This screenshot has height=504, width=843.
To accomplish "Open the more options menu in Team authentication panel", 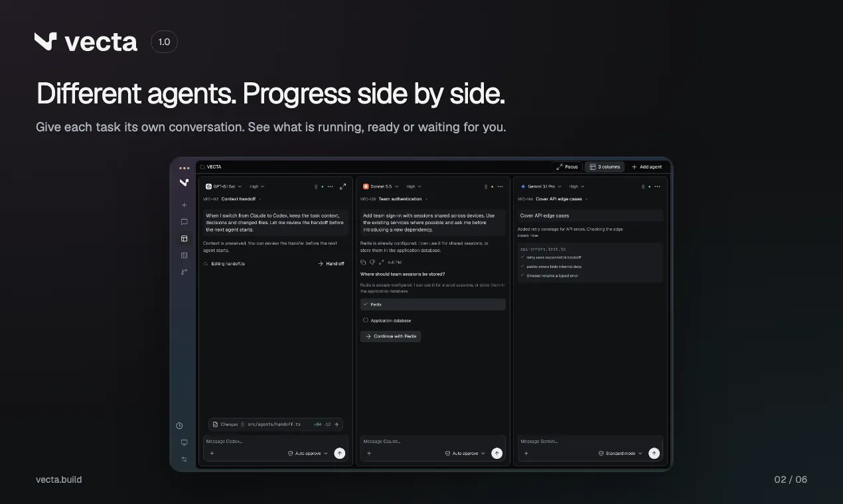I will pos(500,186).
